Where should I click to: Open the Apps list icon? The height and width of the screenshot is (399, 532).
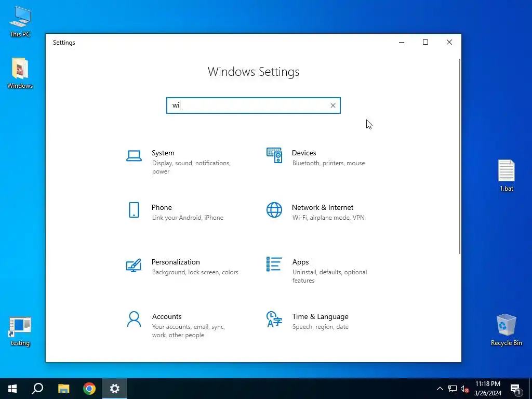(x=274, y=264)
